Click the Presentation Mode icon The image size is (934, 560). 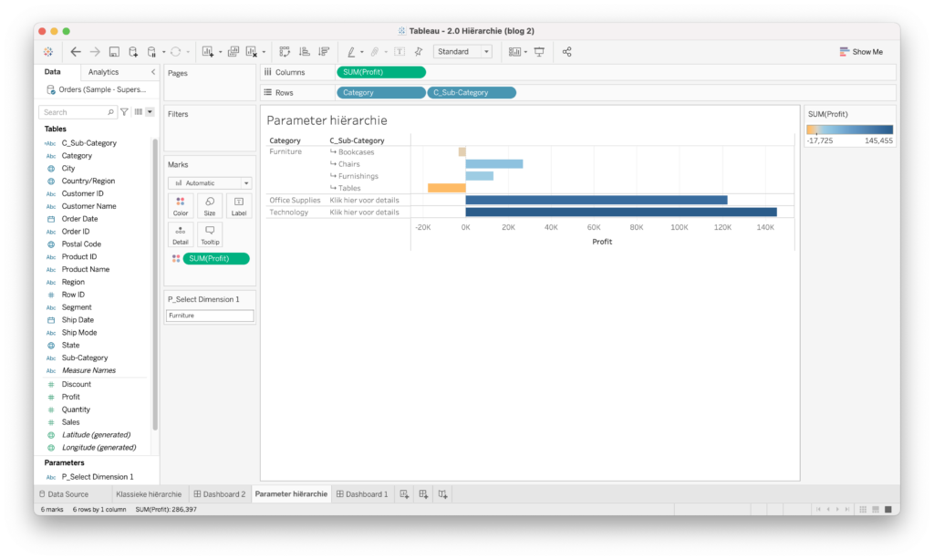click(539, 52)
